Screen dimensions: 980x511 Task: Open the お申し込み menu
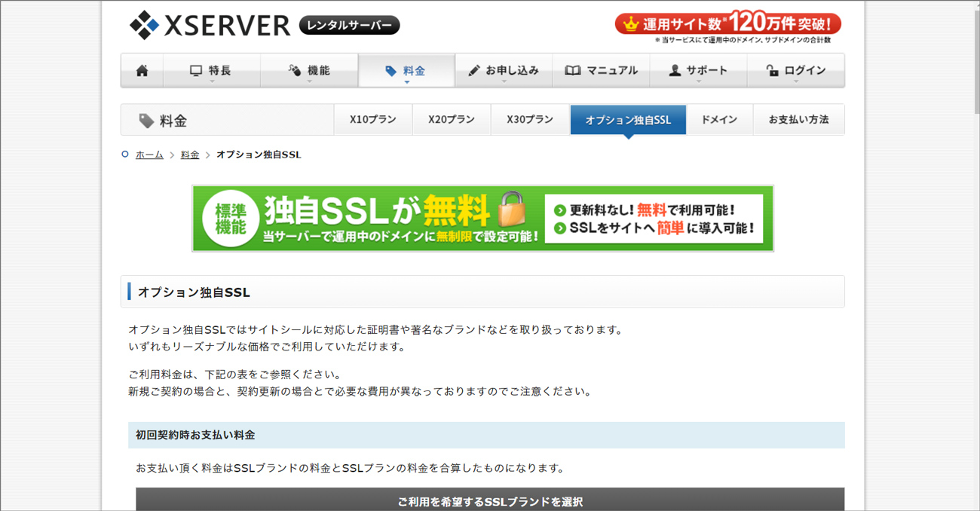coord(504,71)
